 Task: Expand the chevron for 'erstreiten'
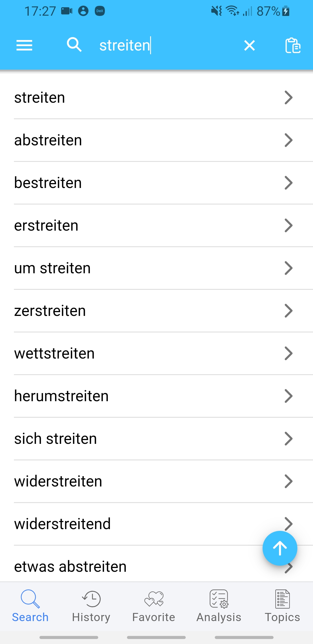point(288,225)
